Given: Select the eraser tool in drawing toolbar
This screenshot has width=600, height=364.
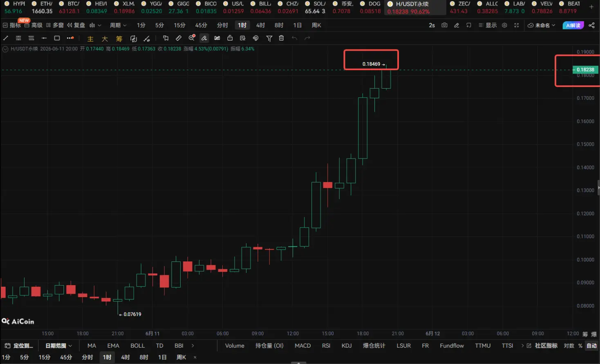Looking at the screenshot, I should pos(204,38).
